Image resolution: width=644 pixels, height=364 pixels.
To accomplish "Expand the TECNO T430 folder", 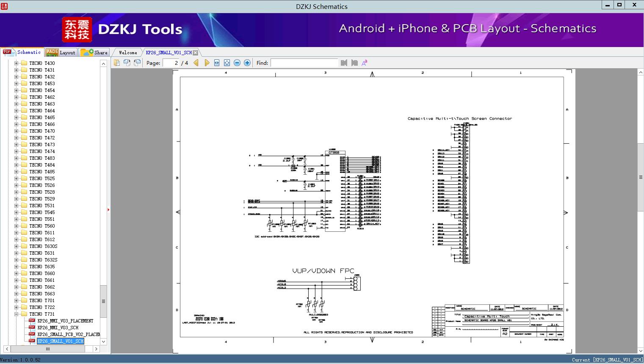I will [x=17, y=63].
